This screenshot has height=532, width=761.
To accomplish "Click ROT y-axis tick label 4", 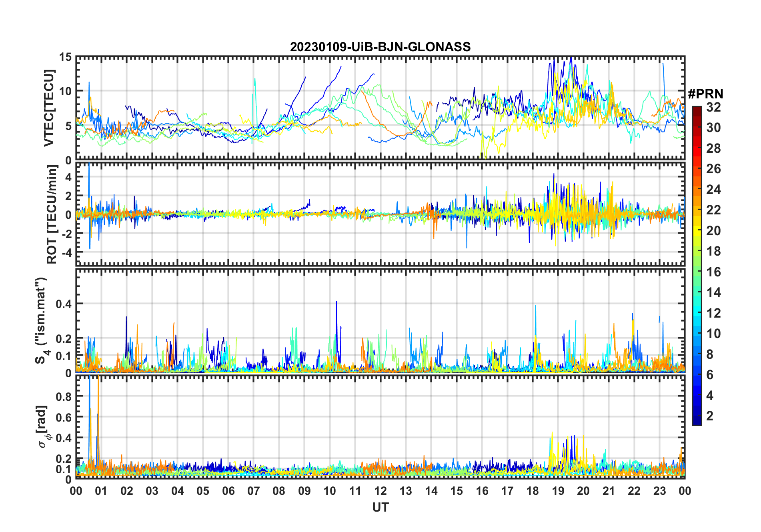I will [x=68, y=177].
